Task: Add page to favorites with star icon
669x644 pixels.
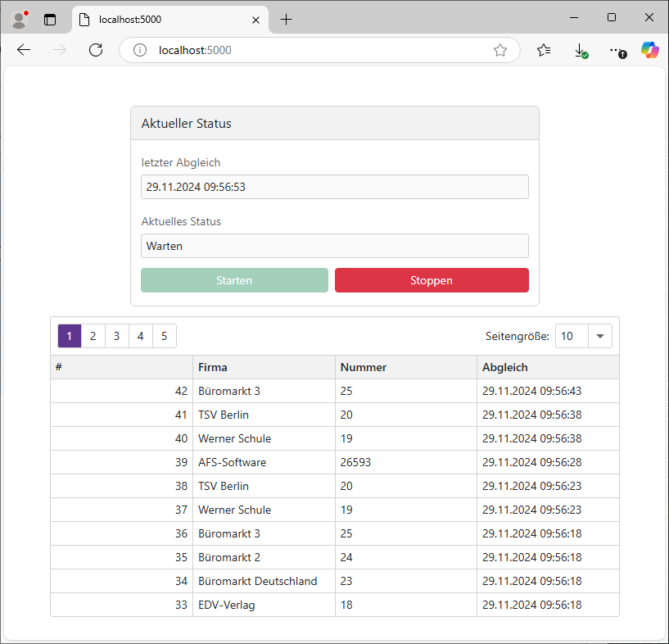Action: coord(500,50)
